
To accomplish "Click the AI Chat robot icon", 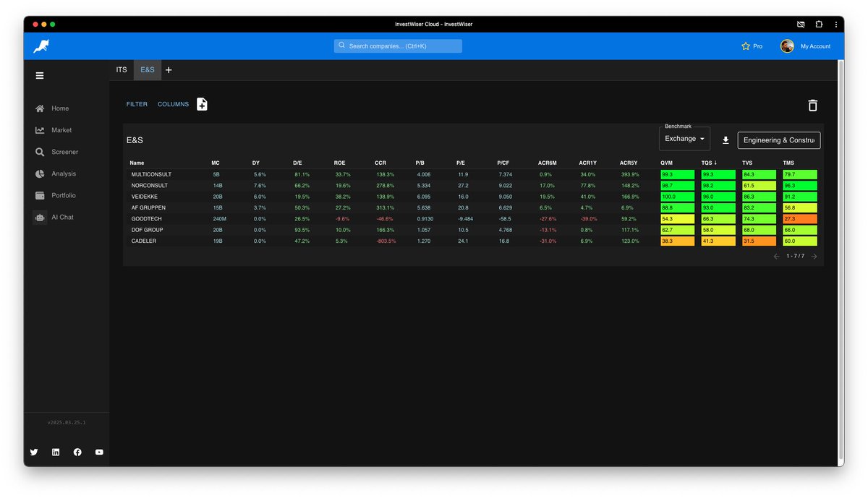I will tap(40, 217).
